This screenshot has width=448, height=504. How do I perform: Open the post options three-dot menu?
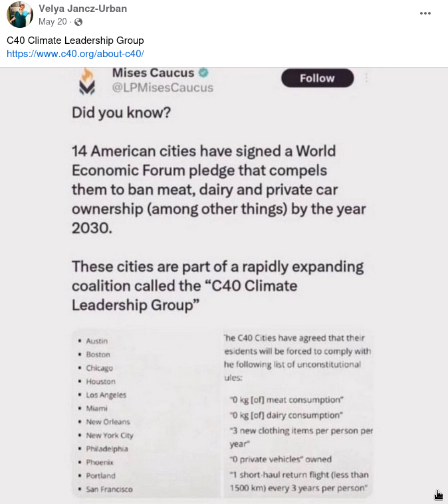[x=425, y=13]
